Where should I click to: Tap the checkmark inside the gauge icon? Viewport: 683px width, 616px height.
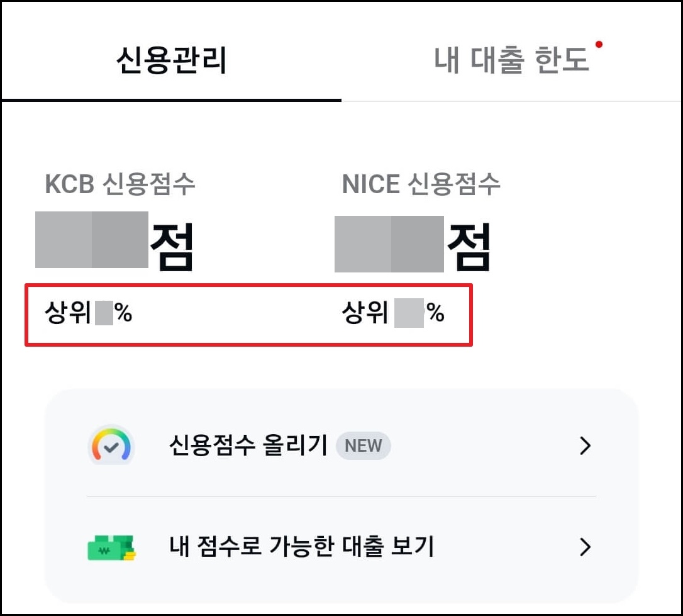111,447
